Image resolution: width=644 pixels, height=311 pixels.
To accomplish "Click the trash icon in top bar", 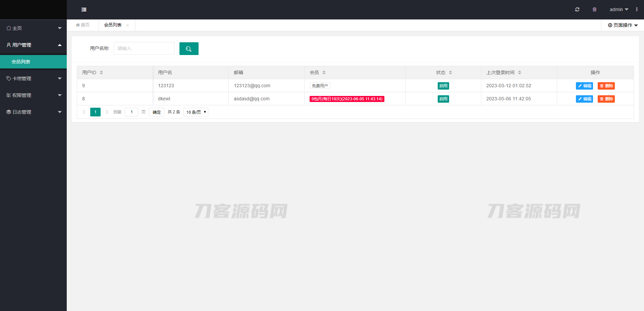I will [594, 10].
